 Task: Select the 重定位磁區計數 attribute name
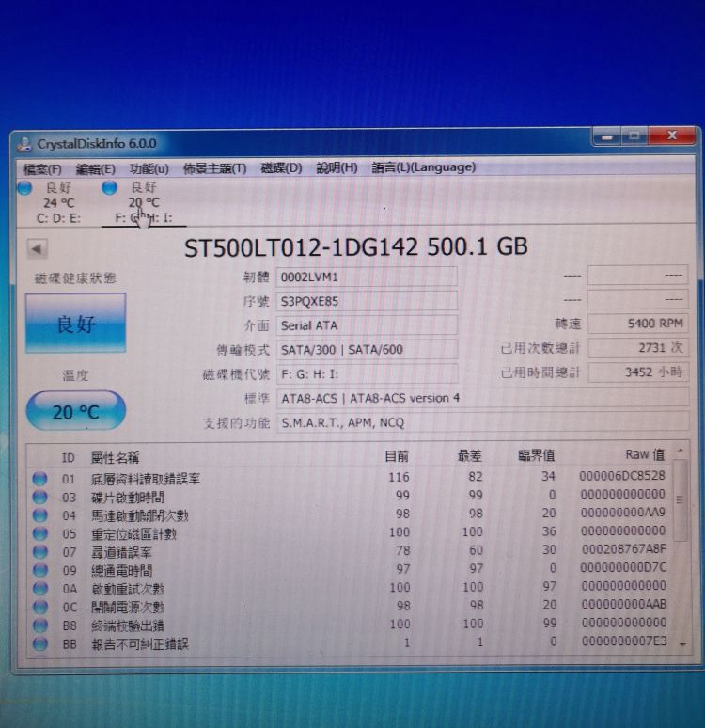tap(133, 534)
